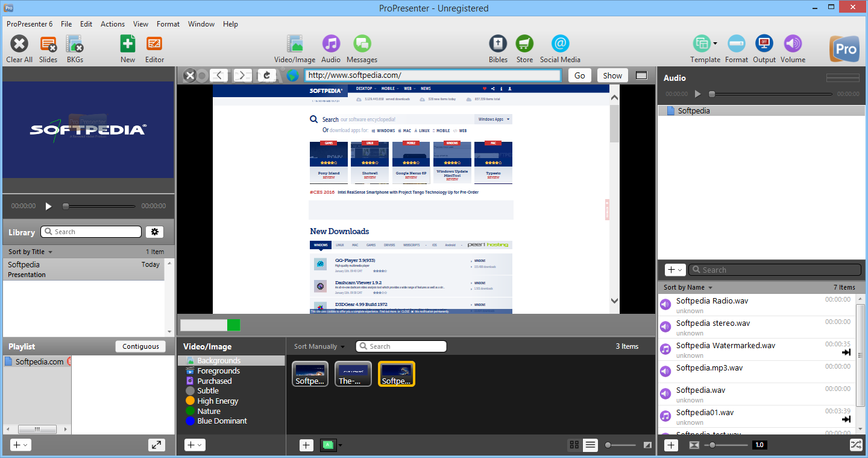Click the URL address field

433,75
